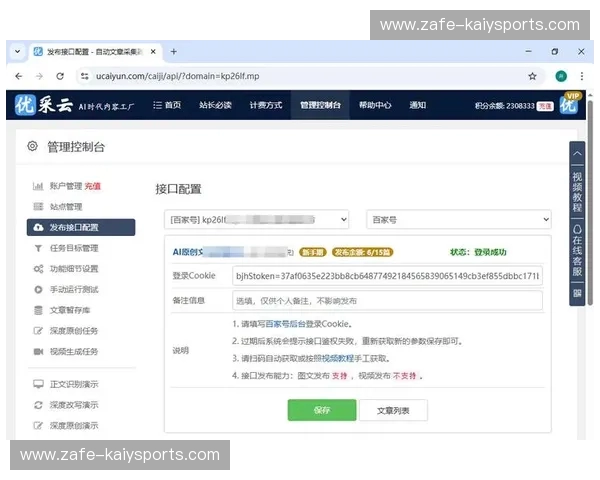The width and height of the screenshot is (600, 480).
Task: Click the 状态: 登录成功 status text
Action: tap(478, 252)
